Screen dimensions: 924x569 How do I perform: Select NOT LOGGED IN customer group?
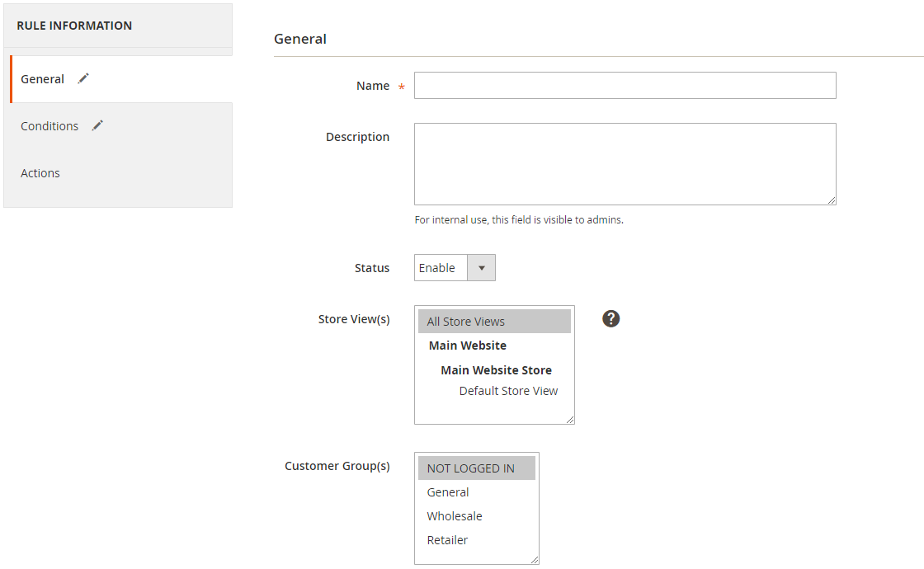(476, 468)
